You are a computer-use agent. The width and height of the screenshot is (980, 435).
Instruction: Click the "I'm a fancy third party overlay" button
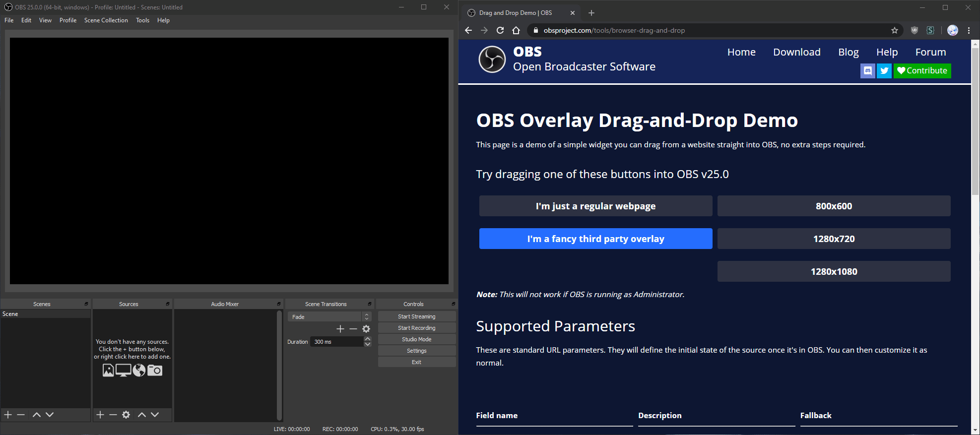pos(595,239)
